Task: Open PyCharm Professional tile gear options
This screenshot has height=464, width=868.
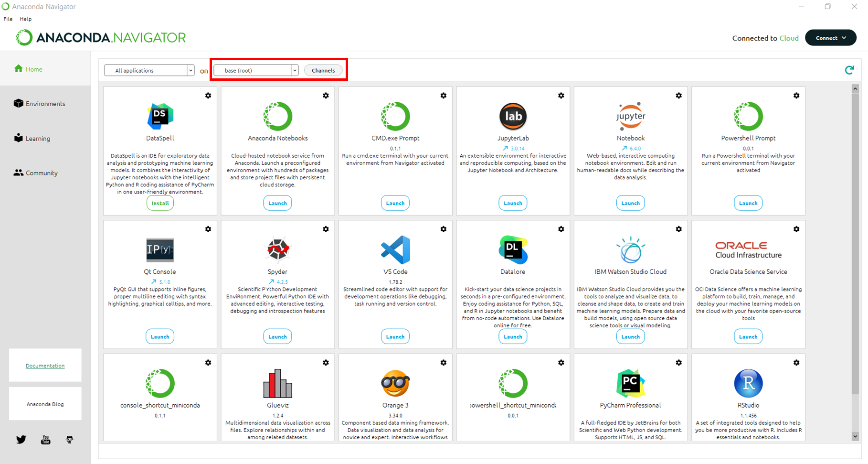Action: point(679,363)
